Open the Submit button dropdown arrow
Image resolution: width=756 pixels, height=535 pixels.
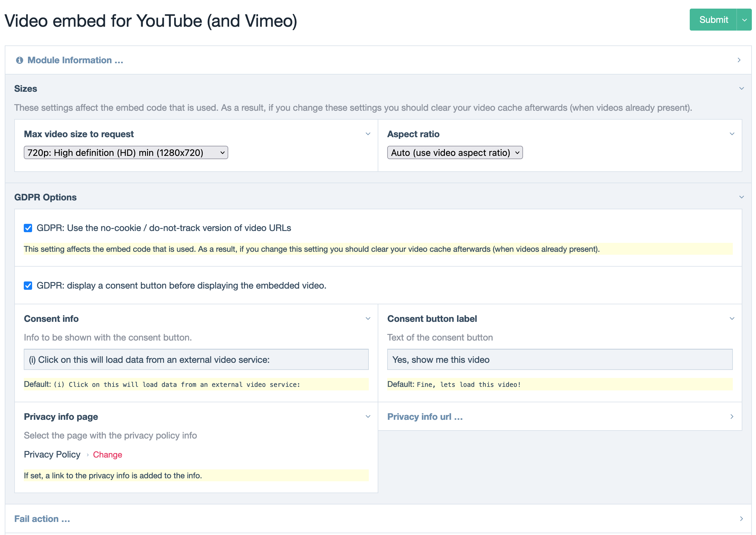pyautogui.click(x=744, y=20)
